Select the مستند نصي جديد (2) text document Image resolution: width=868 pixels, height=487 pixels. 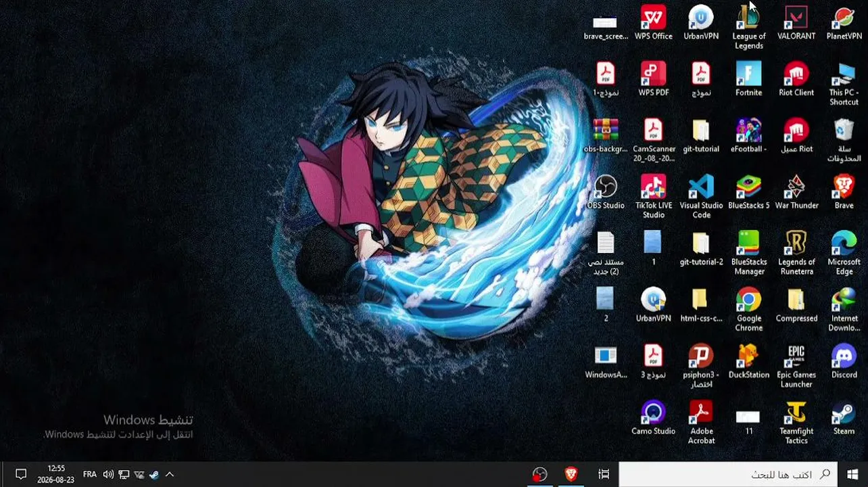(x=605, y=254)
